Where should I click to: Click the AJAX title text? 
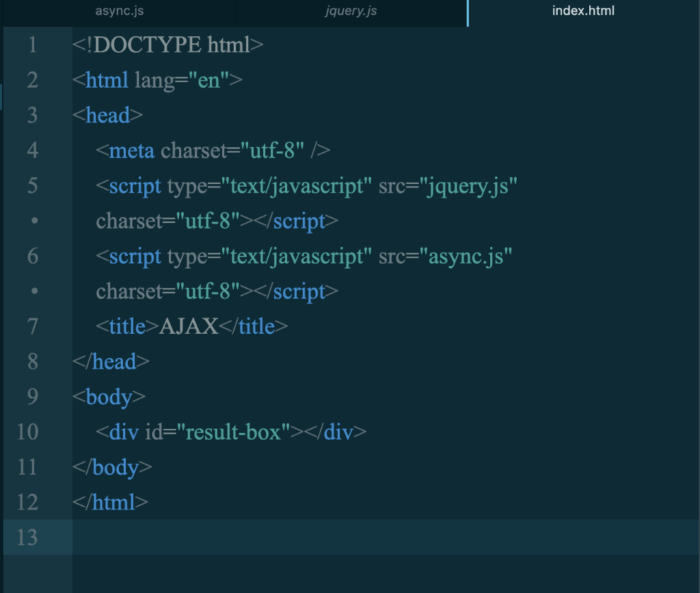click(x=189, y=326)
